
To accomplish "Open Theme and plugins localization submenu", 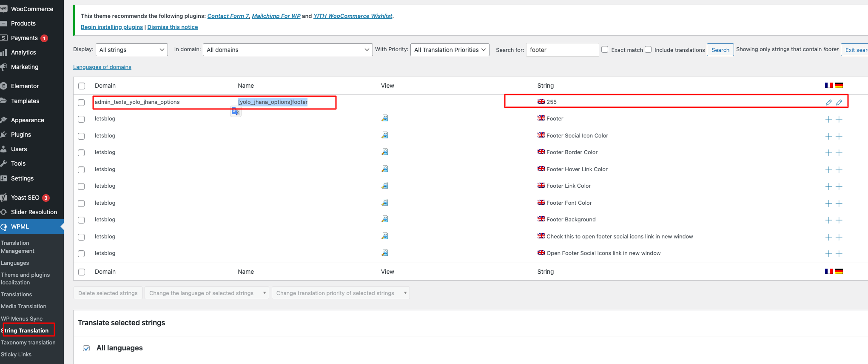I will click(x=25, y=278).
